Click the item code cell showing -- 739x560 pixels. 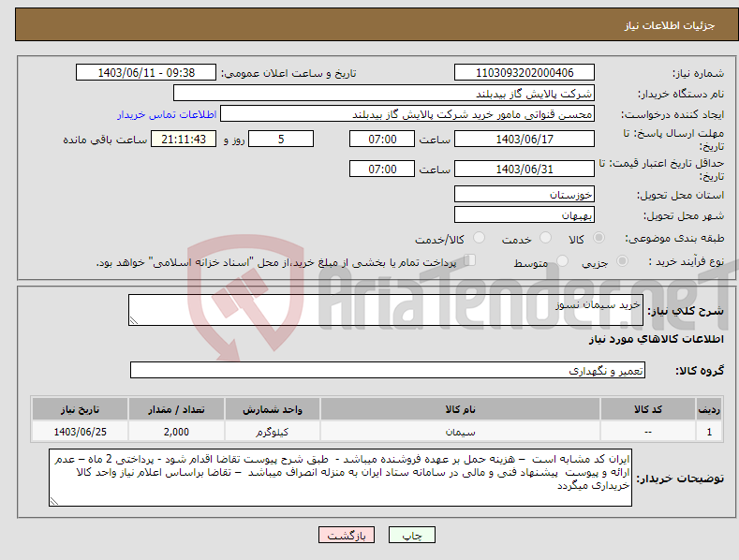(648, 432)
